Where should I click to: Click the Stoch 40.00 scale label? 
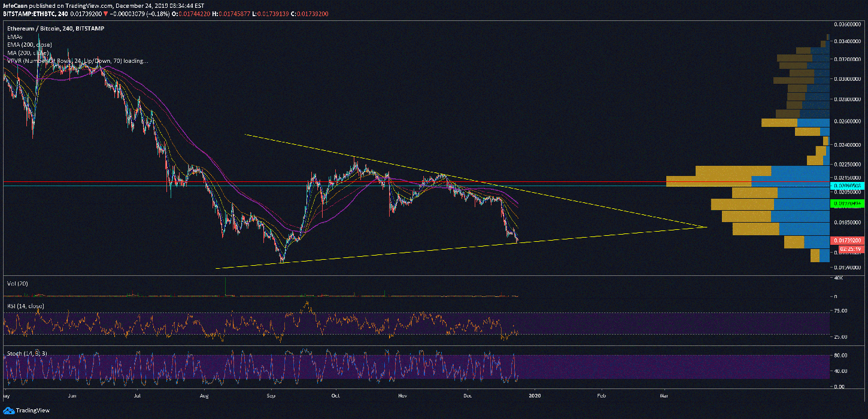click(x=841, y=371)
